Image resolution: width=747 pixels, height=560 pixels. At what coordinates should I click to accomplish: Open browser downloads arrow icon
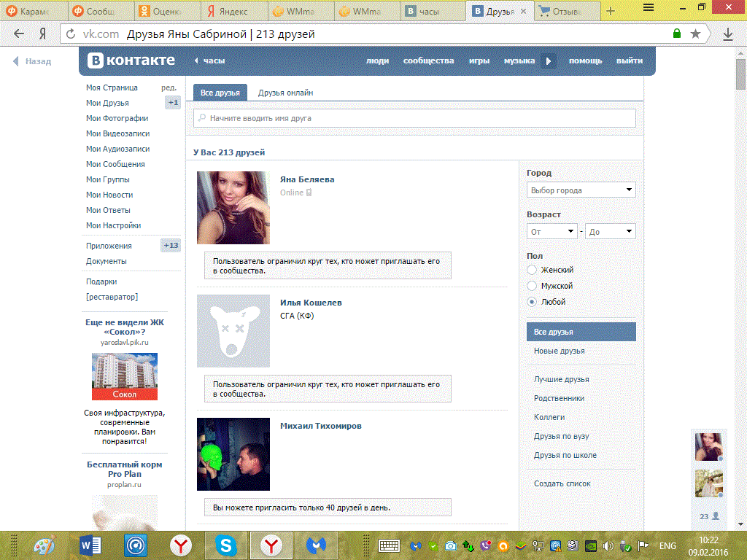coord(727,34)
